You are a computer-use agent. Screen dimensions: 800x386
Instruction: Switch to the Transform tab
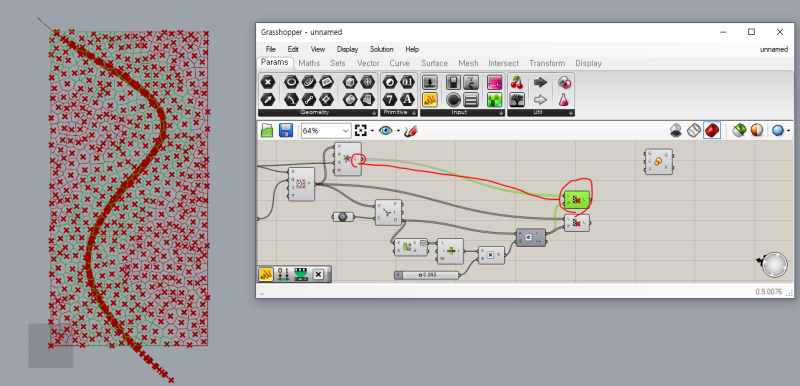[547, 63]
